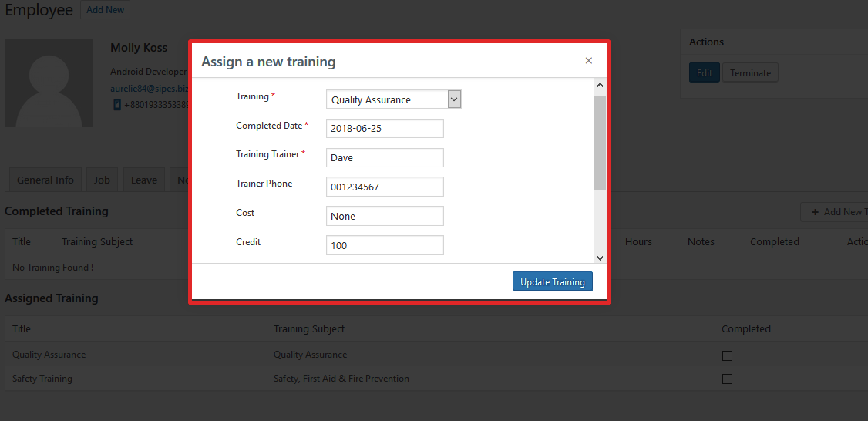Open the Leave tab
This screenshot has height=421, width=868.
tap(144, 180)
